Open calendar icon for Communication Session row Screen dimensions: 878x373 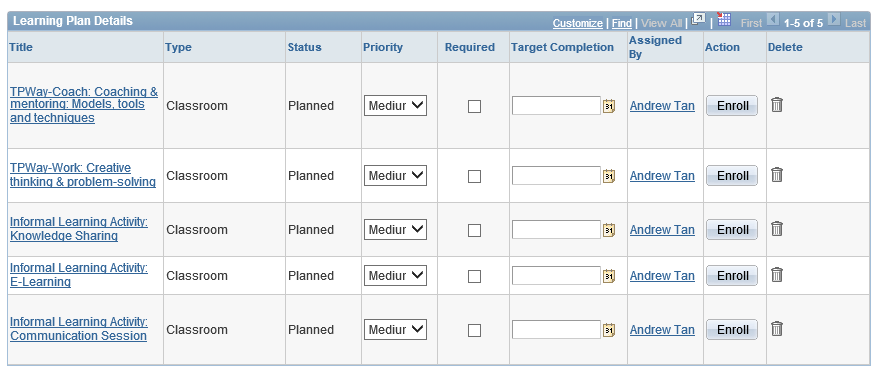[609, 330]
